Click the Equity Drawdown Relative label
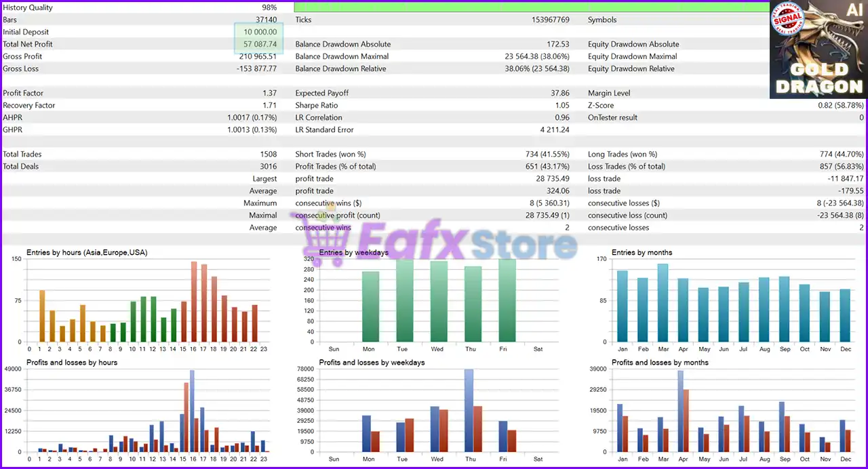Image resolution: width=868 pixels, height=469 pixels. point(631,68)
